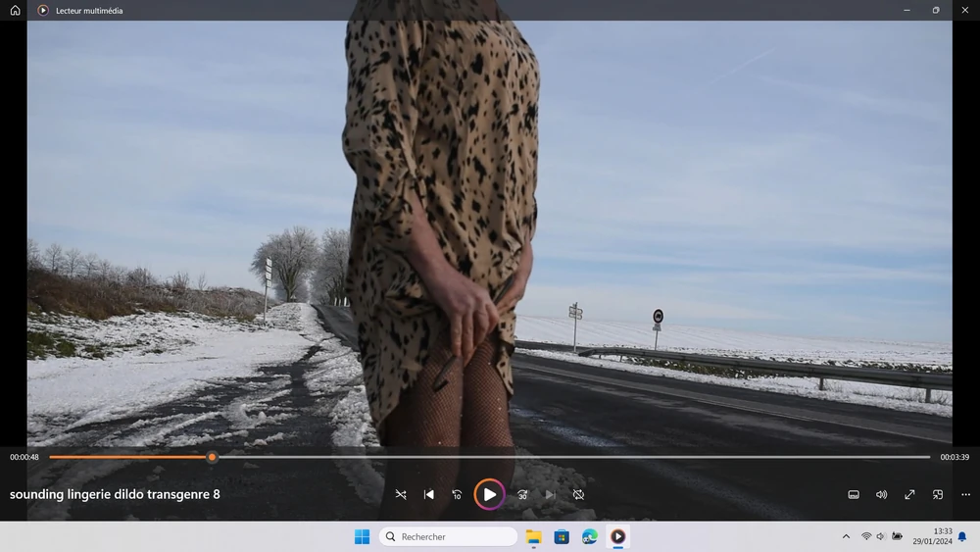Enter full screen mode

pyautogui.click(x=909, y=495)
